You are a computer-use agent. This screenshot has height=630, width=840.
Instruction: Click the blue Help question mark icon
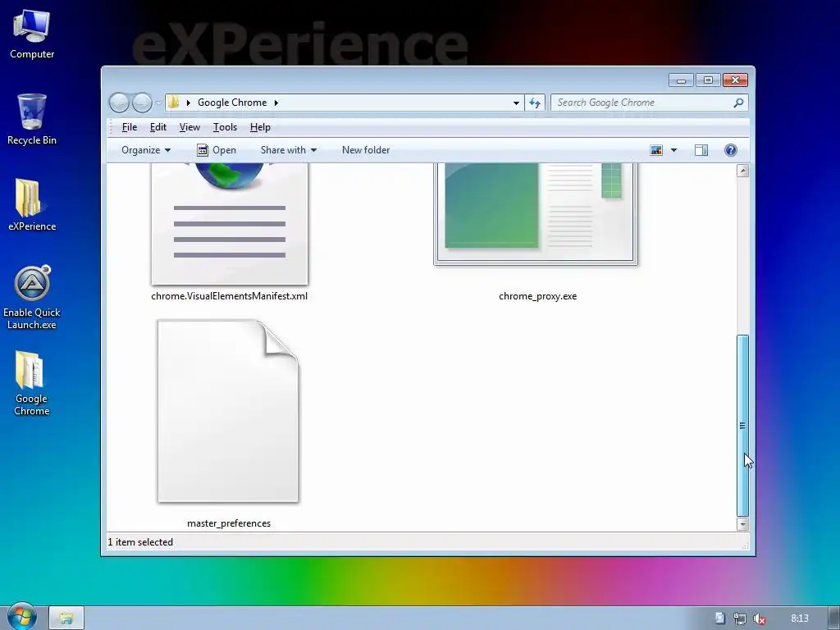731,150
